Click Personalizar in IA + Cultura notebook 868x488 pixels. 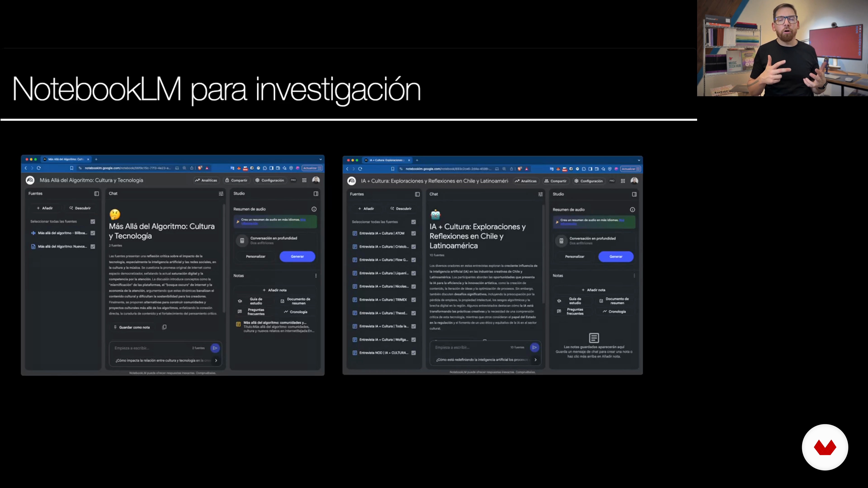click(575, 257)
